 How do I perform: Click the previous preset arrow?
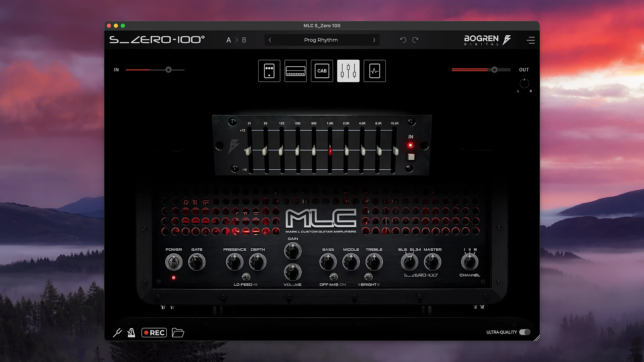point(270,40)
